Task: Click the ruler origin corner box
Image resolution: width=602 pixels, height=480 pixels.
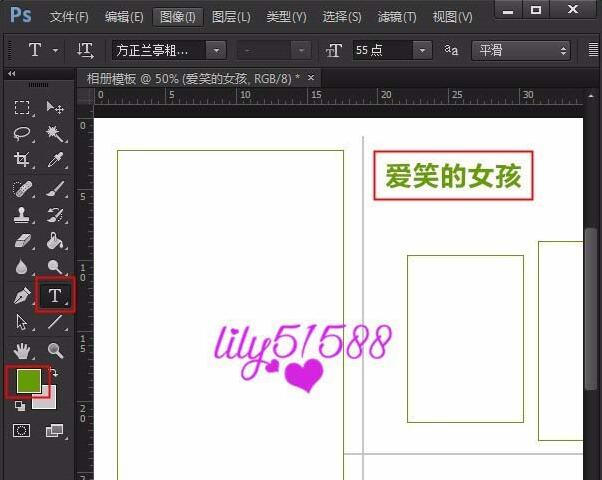Action: pyautogui.click(x=85, y=96)
